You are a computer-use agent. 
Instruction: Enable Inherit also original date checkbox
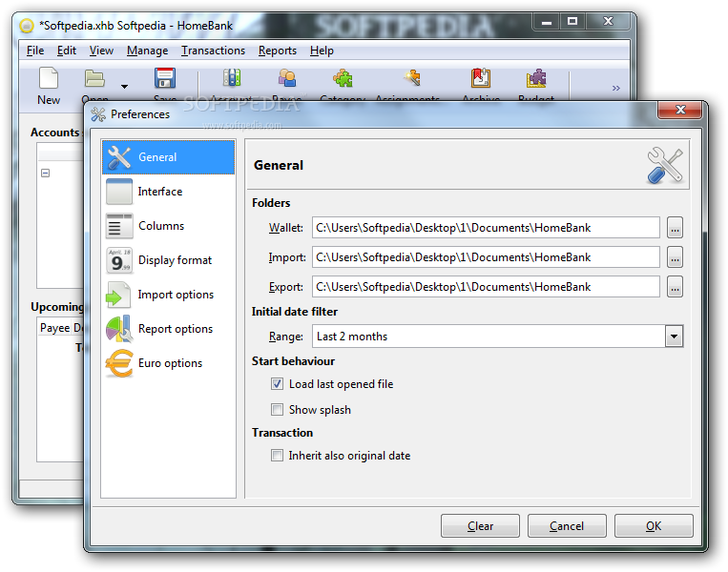pos(277,455)
